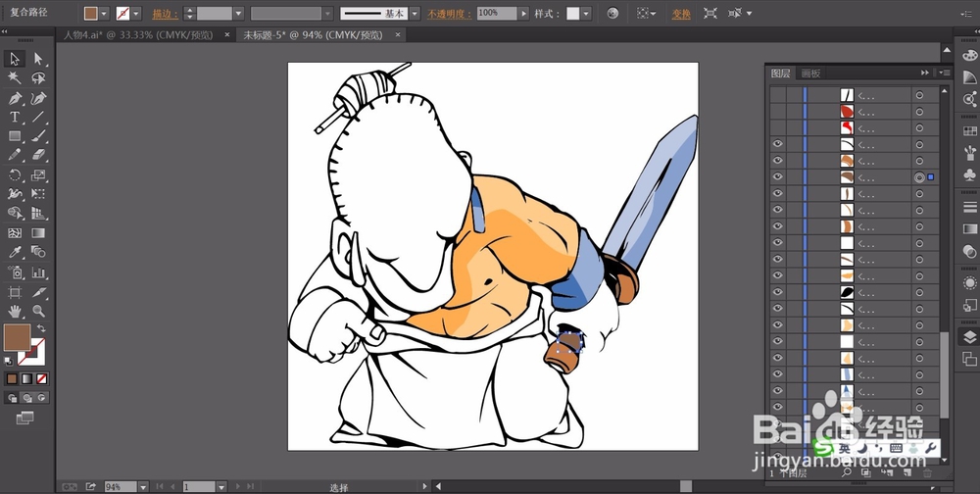The width and height of the screenshot is (980, 494).
Task: Open opacity slider arrow next to 100%
Action: (x=523, y=13)
